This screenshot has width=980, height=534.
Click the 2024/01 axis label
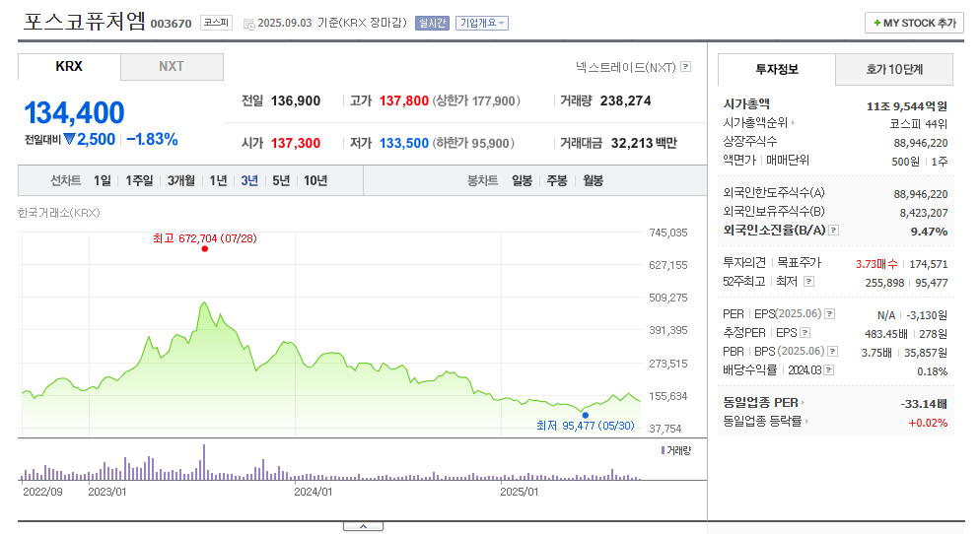click(x=314, y=492)
